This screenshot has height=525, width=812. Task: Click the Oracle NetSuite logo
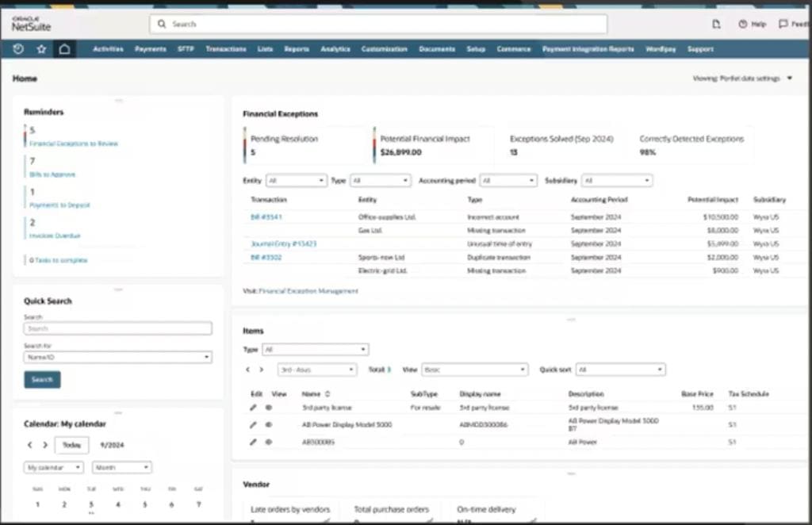pyautogui.click(x=31, y=24)
